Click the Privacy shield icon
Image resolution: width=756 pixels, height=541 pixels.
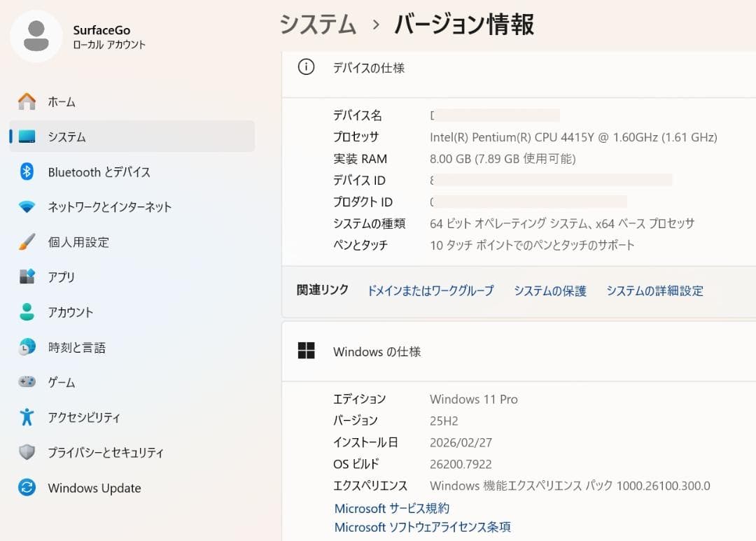click(x=27, y=452)
